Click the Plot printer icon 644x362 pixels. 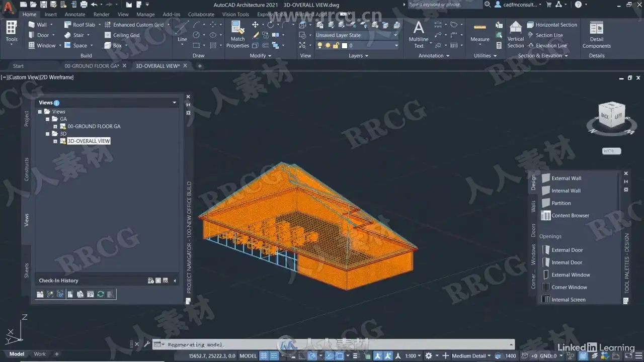pyautogui.click(x=83, y=5)
